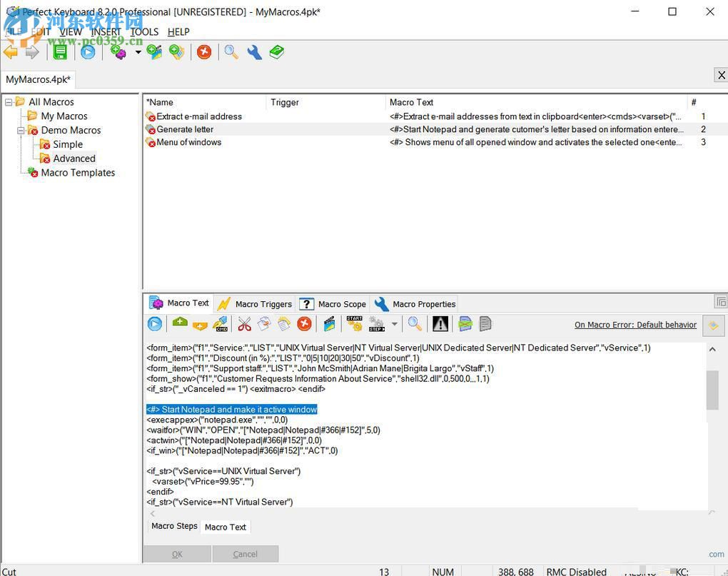This screenshot has height=576, width=728.
Task: Select Macro Templates in the tree
Action: (x=78, y=173)
